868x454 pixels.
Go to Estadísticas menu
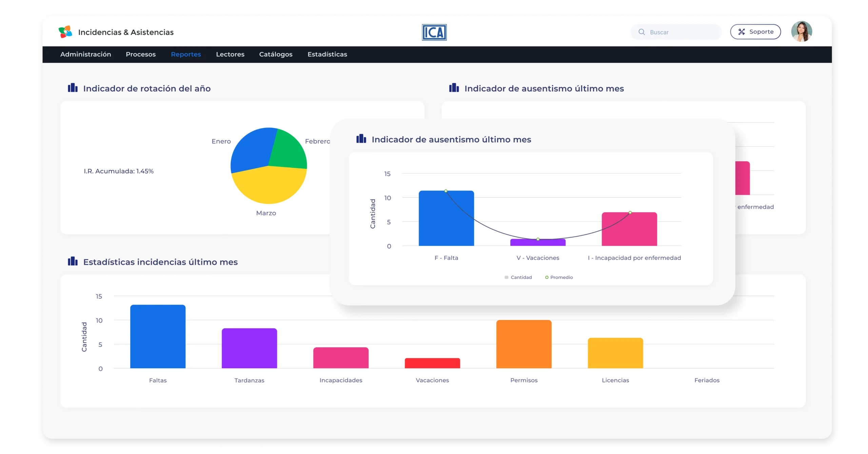click(327, 54)
